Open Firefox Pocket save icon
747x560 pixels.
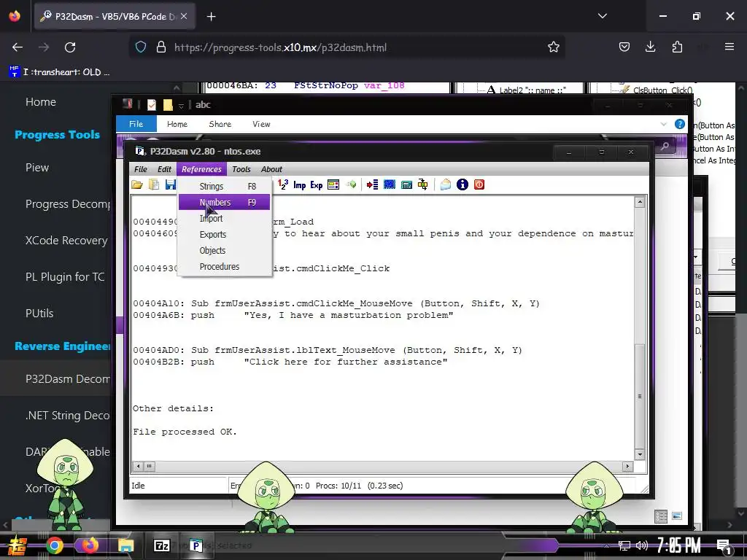tap(624, 47)
